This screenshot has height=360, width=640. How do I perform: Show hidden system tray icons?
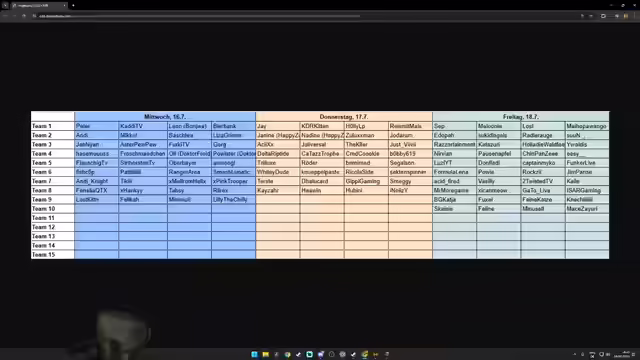(x=575, y=354)
